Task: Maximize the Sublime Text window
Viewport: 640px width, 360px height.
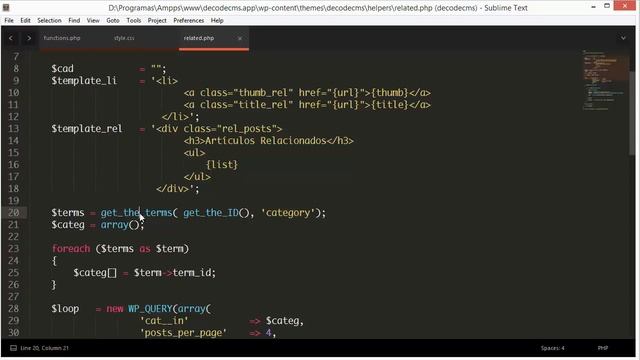Action: [607, 6]
